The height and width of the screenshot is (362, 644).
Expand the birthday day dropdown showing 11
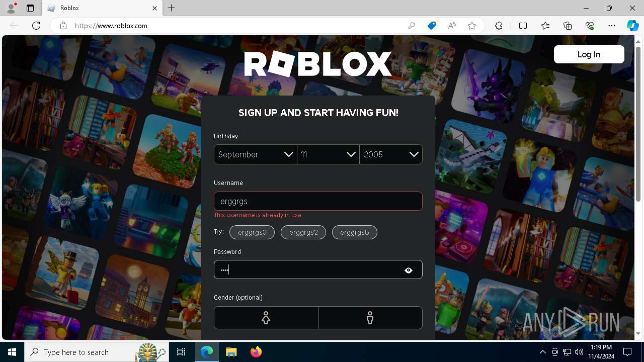(x=329, y=154)
